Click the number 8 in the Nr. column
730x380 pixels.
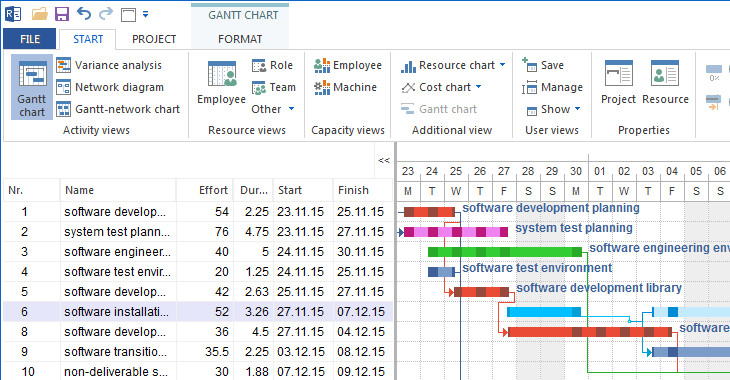click(24, 332)
